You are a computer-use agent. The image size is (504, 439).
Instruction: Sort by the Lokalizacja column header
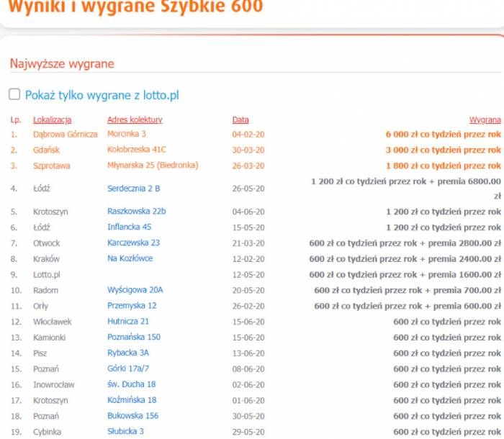tap(52, 120)
